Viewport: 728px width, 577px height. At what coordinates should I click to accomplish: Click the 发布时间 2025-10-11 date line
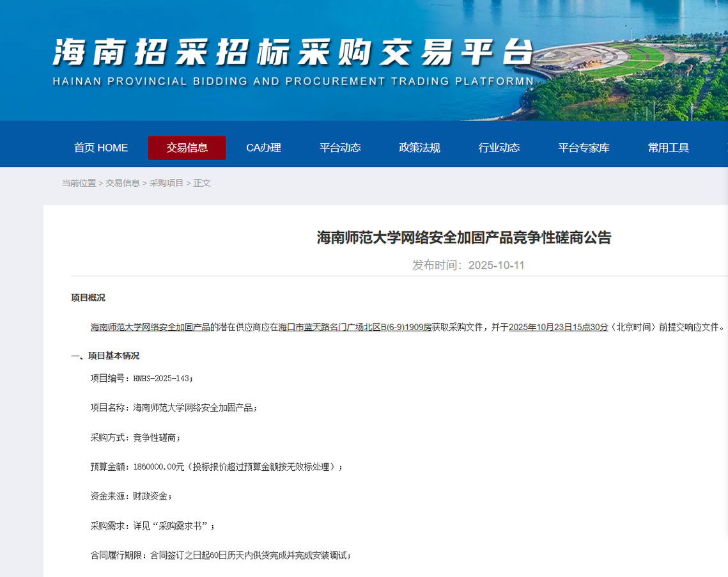[x=468, y=265]
